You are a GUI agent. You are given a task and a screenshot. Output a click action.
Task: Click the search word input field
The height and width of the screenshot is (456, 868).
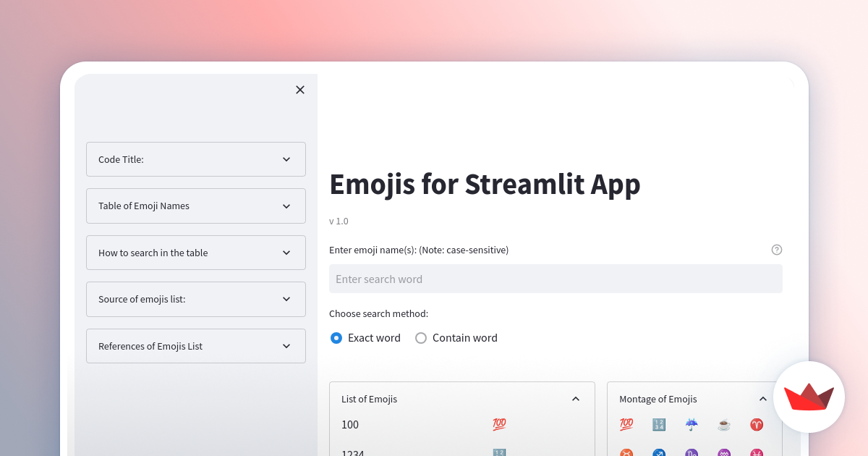pos(556,279)
